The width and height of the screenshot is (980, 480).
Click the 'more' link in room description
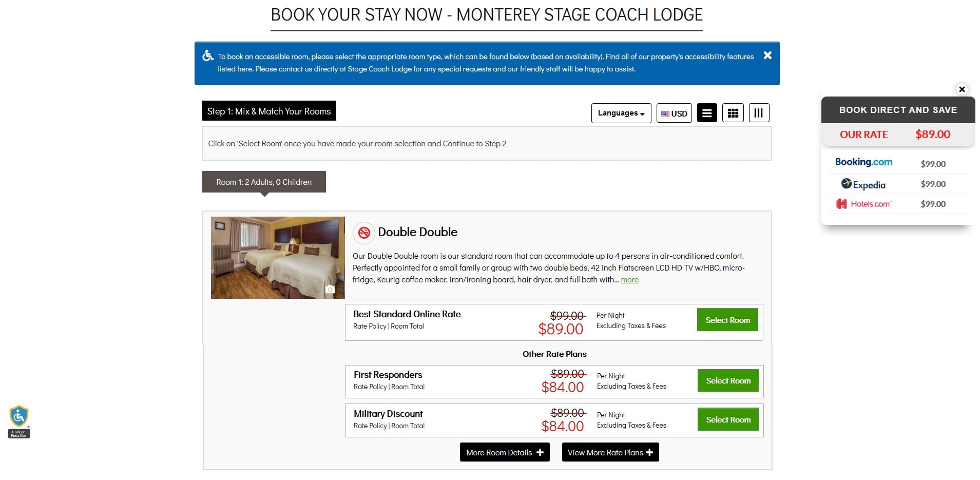click(x=629, y=280)
